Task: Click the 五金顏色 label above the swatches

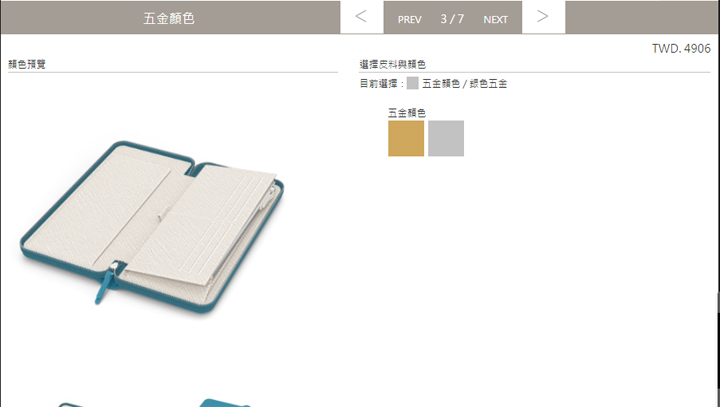Action: 407,113
